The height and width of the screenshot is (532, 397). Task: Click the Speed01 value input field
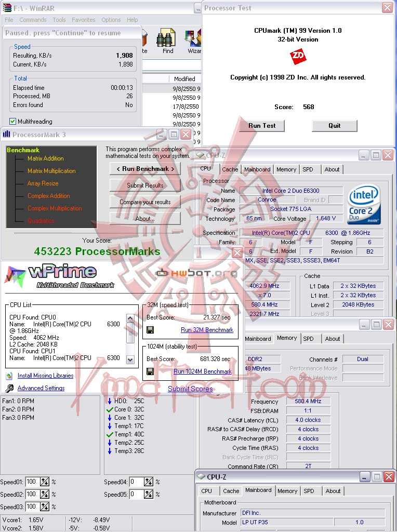pyautogui.click(x=33, y=482)
